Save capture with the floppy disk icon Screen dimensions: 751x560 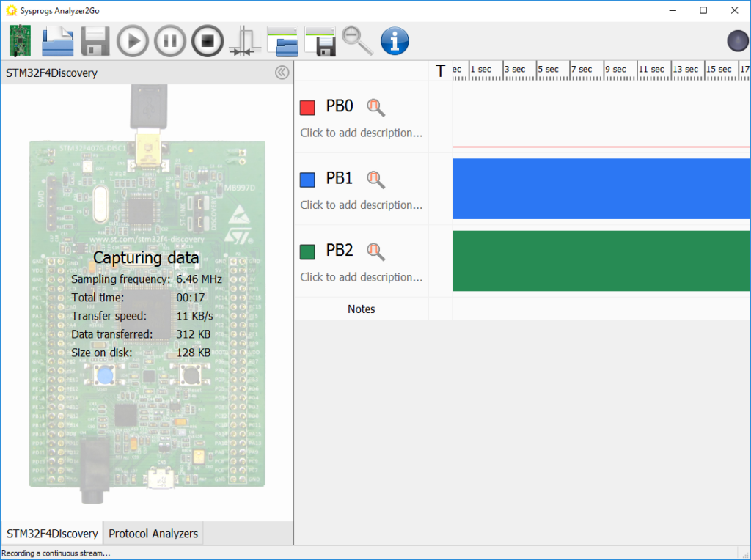[x=95, y=41]
